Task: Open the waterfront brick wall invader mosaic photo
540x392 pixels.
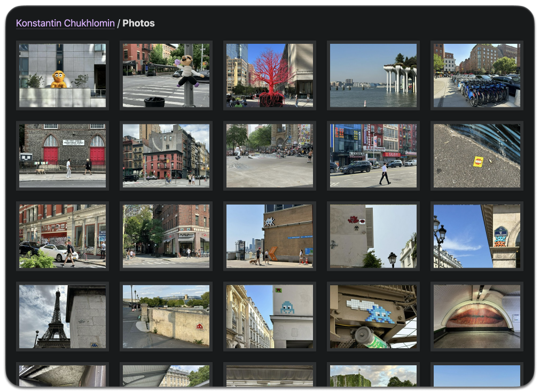Action: coord(270,236)
